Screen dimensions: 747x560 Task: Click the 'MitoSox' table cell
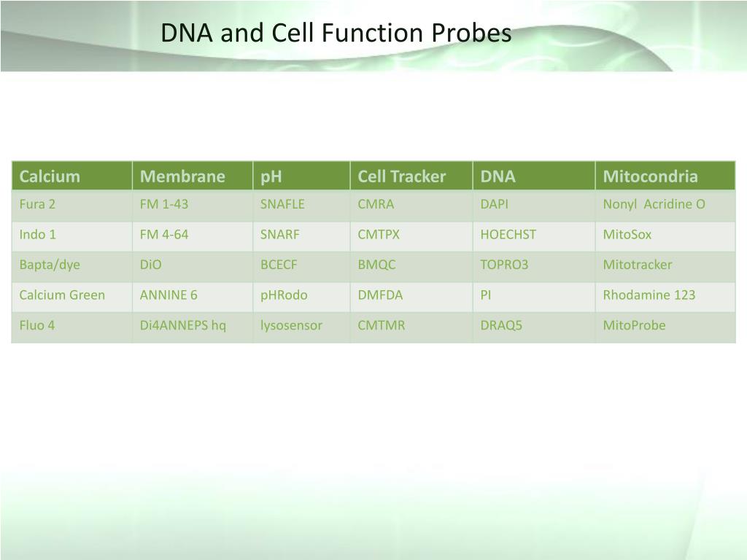click(665, 236)
